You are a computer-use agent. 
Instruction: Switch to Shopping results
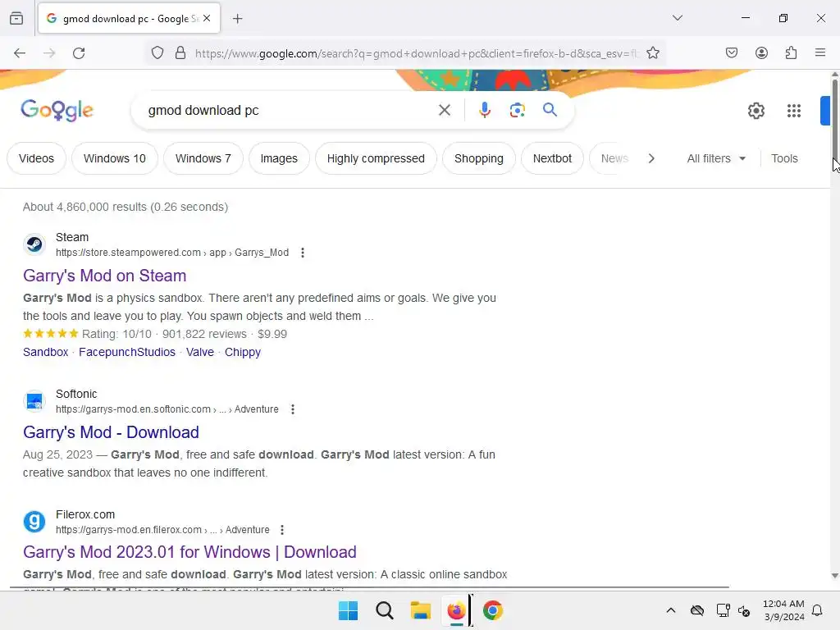click(x=479, y=158)
